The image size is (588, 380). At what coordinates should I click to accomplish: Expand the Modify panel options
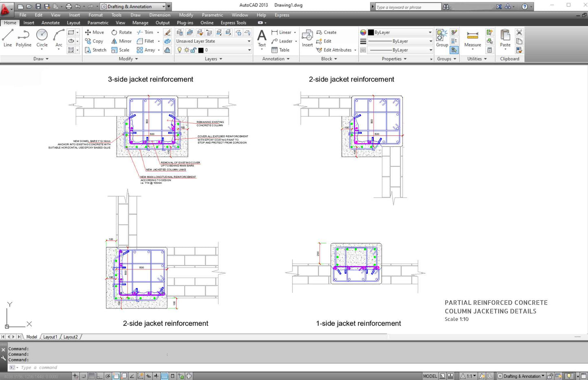(x=128, y=59)
